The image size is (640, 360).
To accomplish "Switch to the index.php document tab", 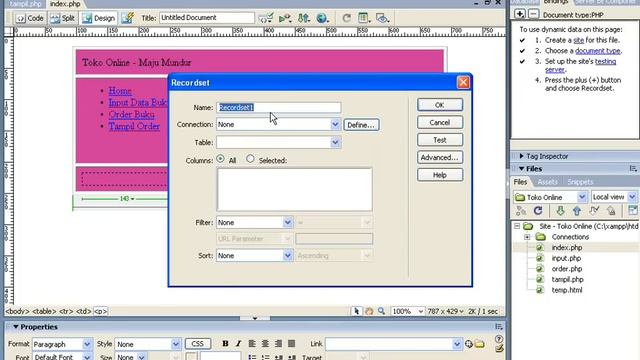I will [x=65, y=4].
